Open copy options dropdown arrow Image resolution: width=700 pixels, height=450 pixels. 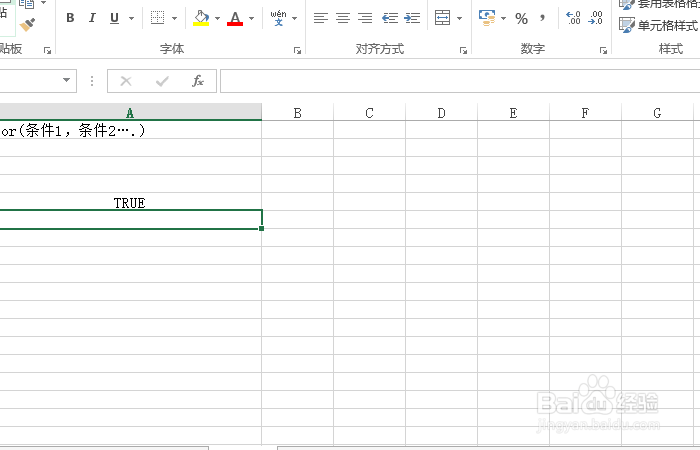44,3
